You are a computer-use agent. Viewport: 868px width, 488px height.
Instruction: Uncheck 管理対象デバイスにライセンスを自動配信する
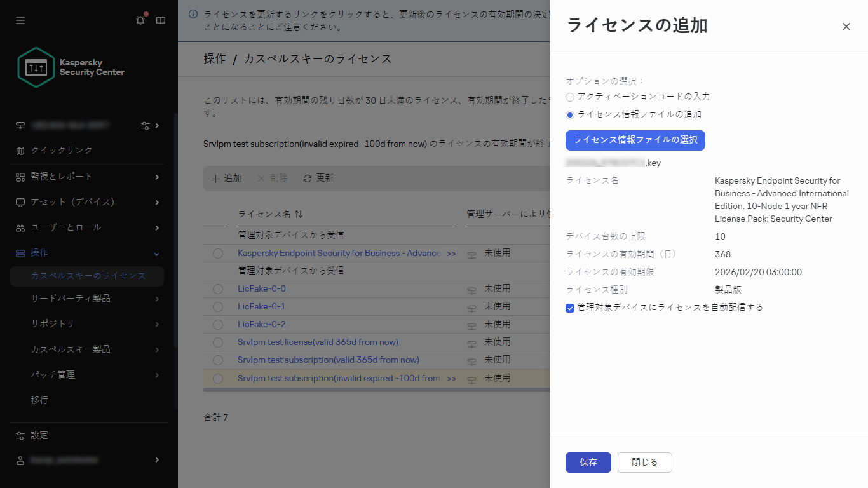pyautogui.click(x=570, y=306)
